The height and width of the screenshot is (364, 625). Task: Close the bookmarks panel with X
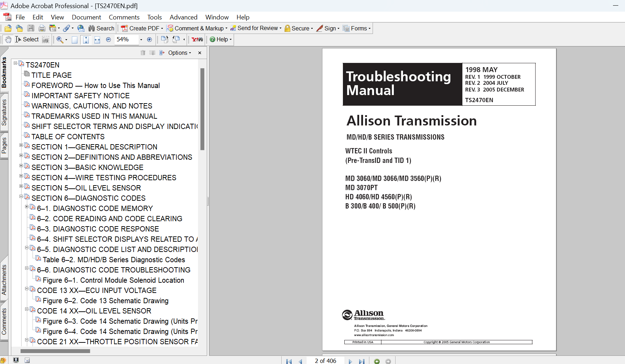(x=200, y=53)
